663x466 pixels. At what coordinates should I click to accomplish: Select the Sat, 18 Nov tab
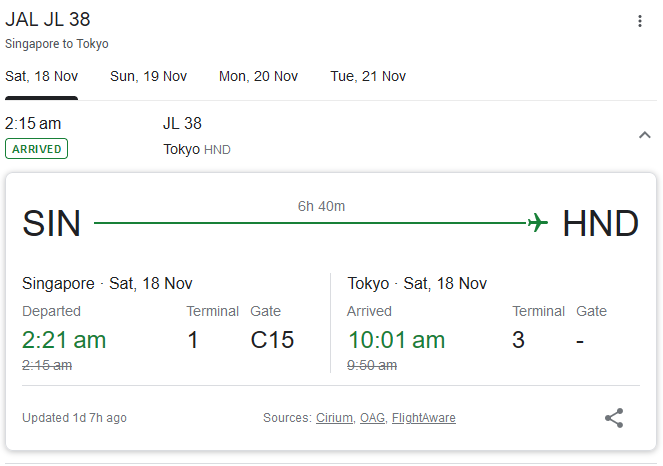pos(42,76)
